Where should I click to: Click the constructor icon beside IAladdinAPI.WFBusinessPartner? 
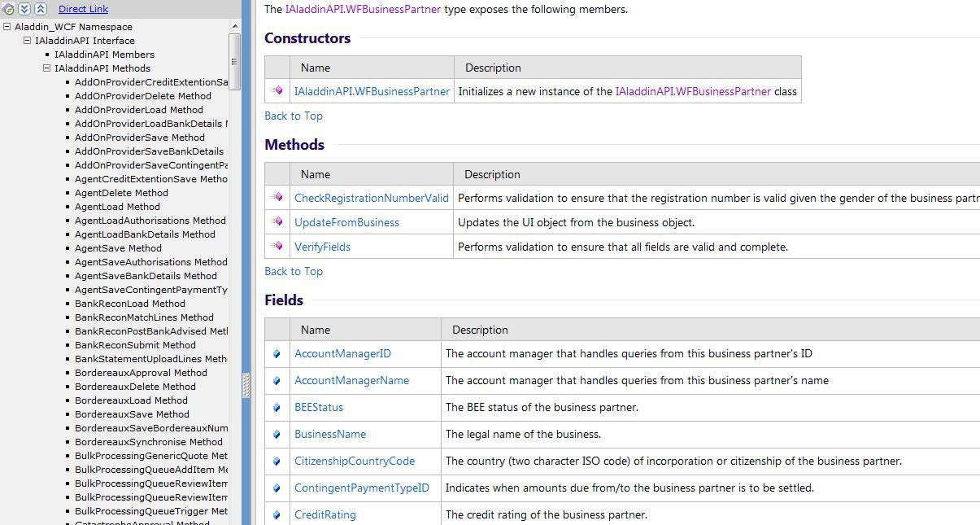[277, 91]
